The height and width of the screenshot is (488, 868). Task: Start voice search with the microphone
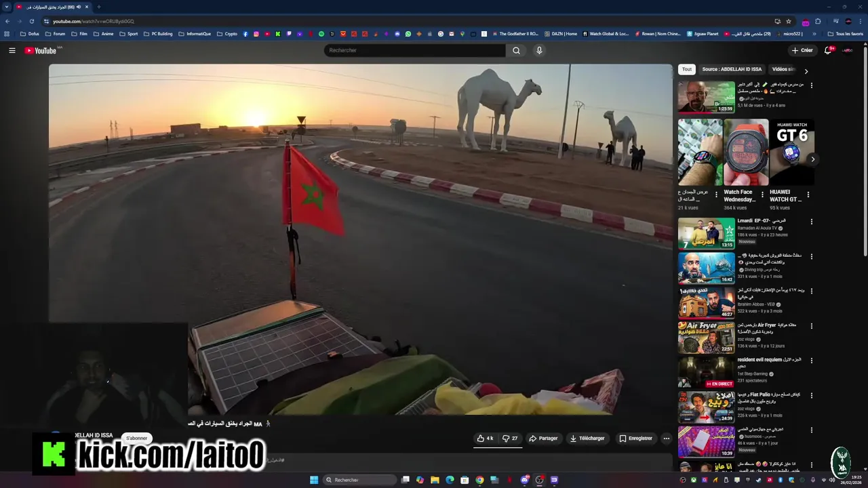pyautogui.click(x=539, y=50)
